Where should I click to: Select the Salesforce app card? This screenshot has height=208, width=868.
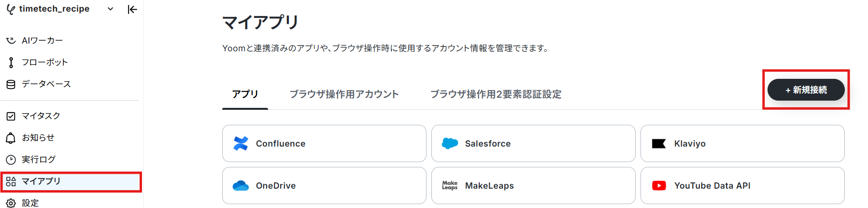point(533,144)
